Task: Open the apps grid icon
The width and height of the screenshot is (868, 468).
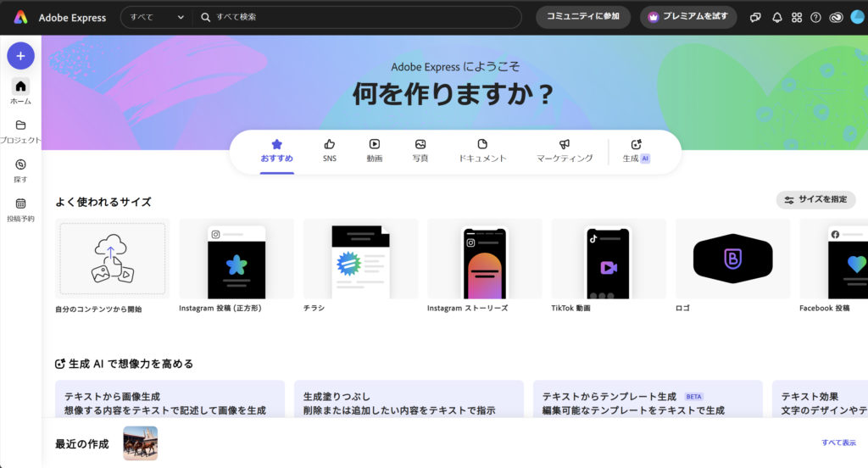Action: pyautogui.click(x=797, y=17)
